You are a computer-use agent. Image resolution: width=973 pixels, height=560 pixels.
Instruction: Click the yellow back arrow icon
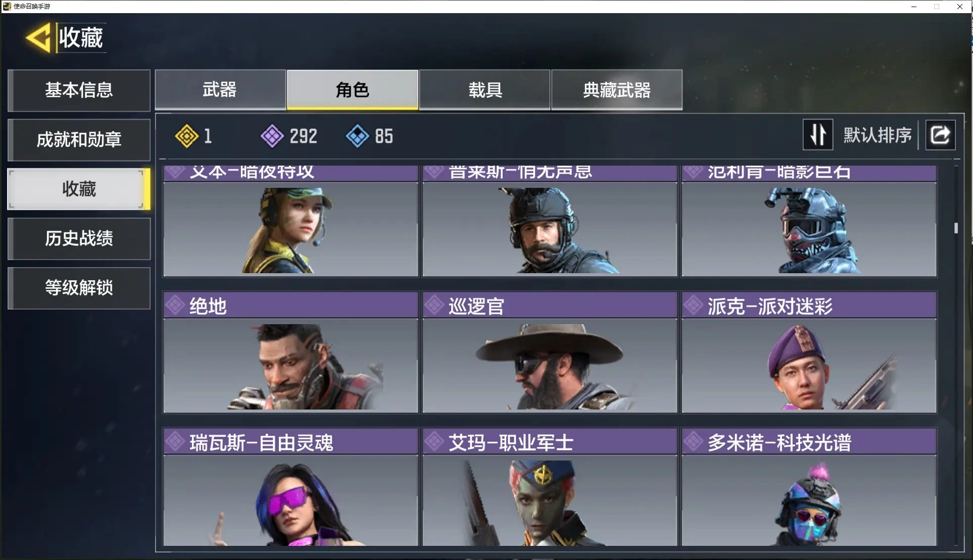click(38, 37)
